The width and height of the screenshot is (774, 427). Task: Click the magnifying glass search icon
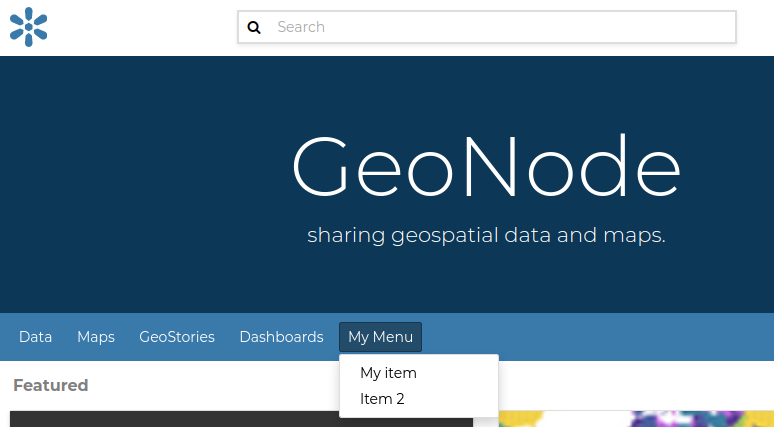(x=254, y=27)
